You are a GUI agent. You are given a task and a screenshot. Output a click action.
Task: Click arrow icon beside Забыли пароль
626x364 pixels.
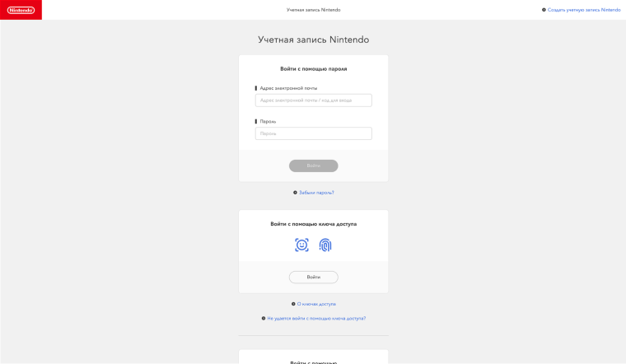[295, 193]
